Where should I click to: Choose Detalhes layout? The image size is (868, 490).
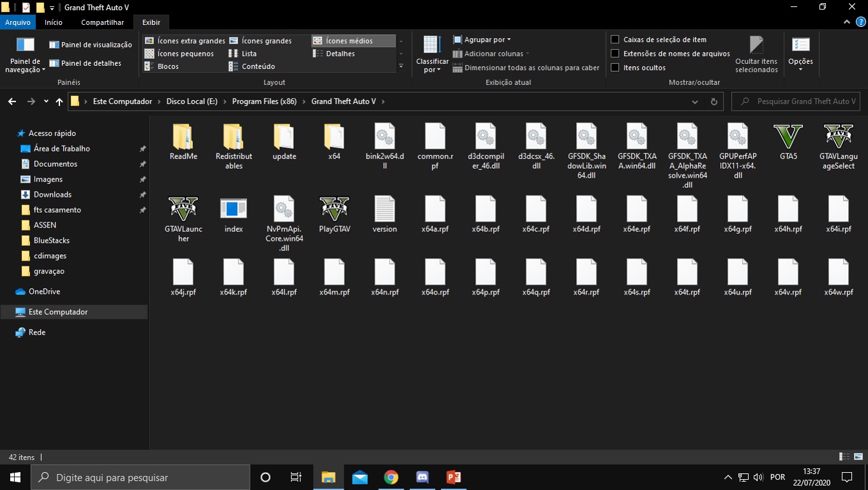pyautogui.click(x=334, y=54)
